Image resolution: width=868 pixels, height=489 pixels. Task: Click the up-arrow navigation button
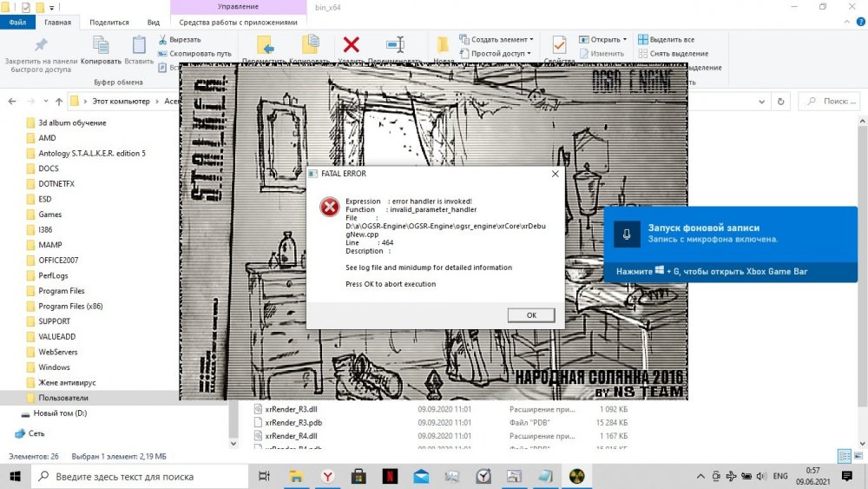click(x=58, y=101)
